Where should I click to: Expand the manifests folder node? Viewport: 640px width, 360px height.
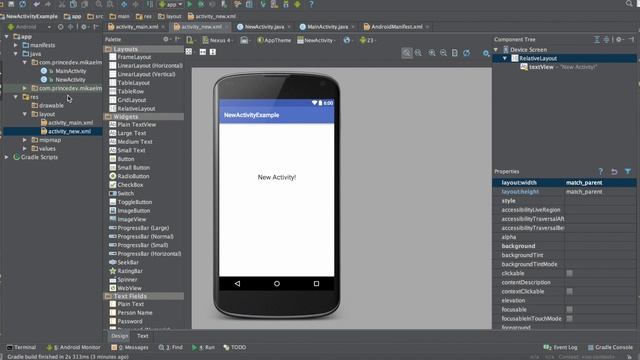coord(16,45)
